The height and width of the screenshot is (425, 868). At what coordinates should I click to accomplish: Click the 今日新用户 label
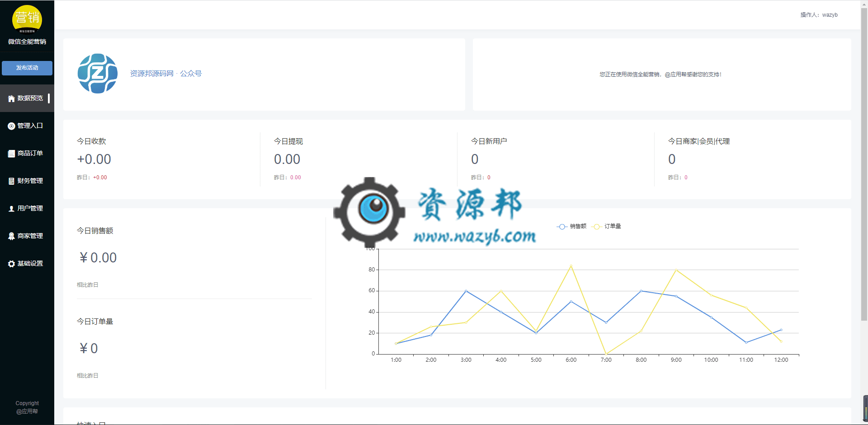[x=489, y=141]
